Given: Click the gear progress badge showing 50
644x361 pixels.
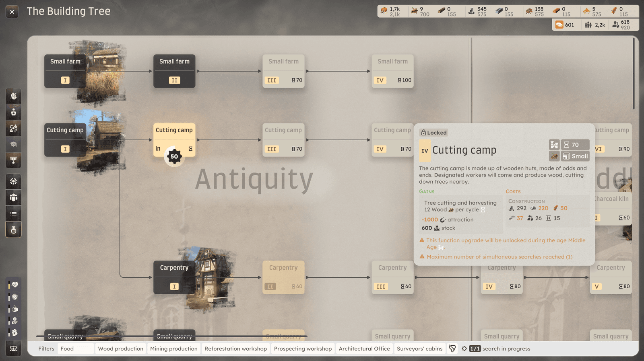Looking at the screenshot, I should tap(174, 156).
